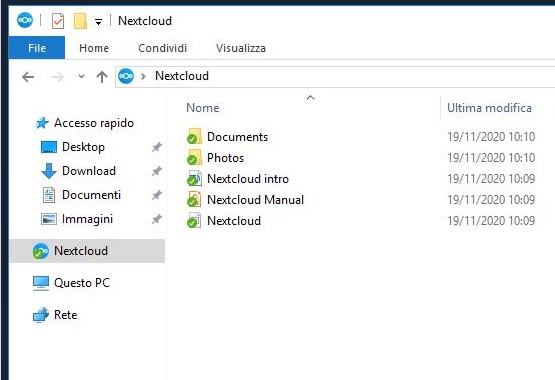Click Nextcloud in the address bar path
The height and width of the screenshot is (380, 555).
[182, 76]
